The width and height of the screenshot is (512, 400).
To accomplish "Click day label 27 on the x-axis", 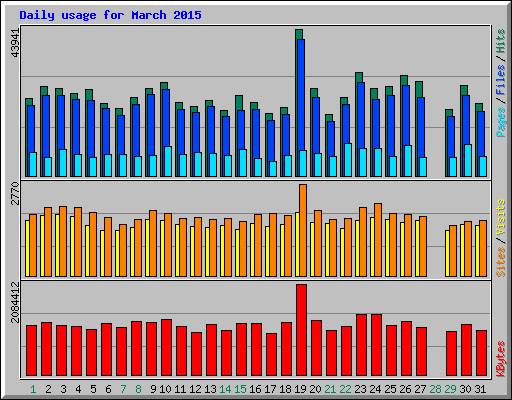I will coord(420,389).
